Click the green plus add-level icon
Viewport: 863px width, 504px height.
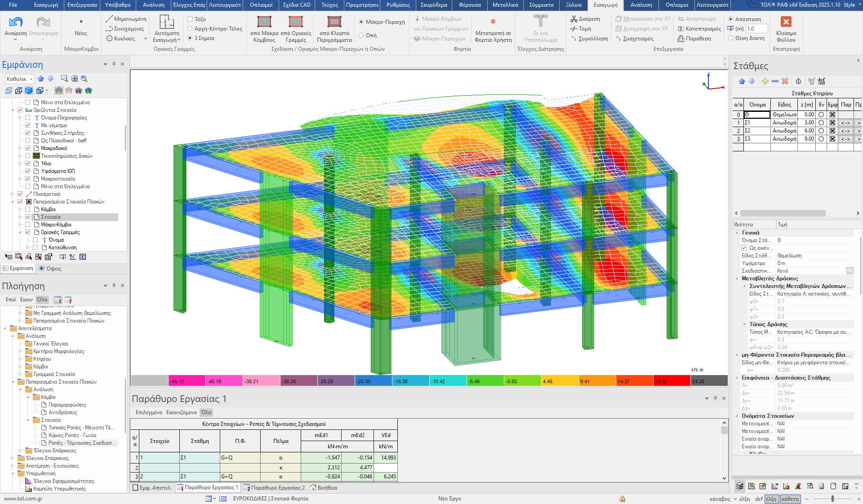click(765, 81)
